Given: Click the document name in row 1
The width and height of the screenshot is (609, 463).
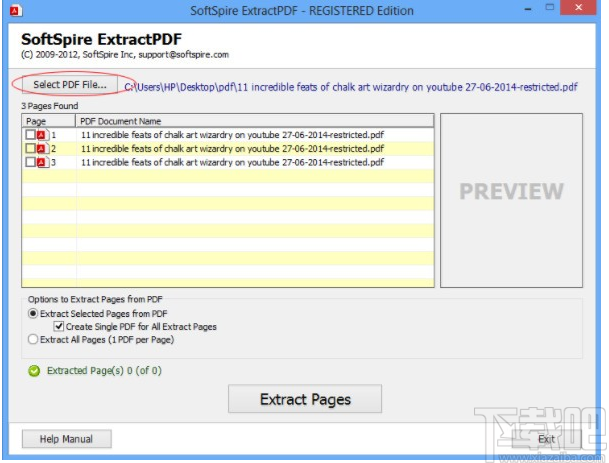Looking at the screenshot, I should pos(232,135).
